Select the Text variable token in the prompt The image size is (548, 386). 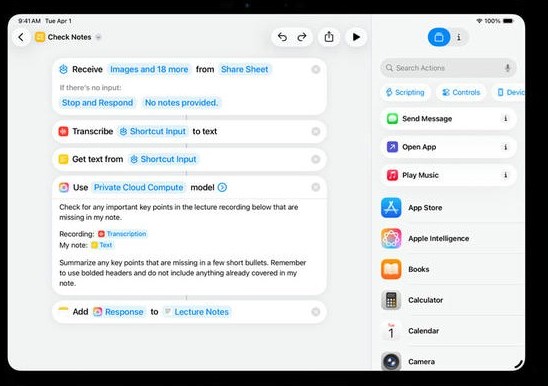point(102,245)
